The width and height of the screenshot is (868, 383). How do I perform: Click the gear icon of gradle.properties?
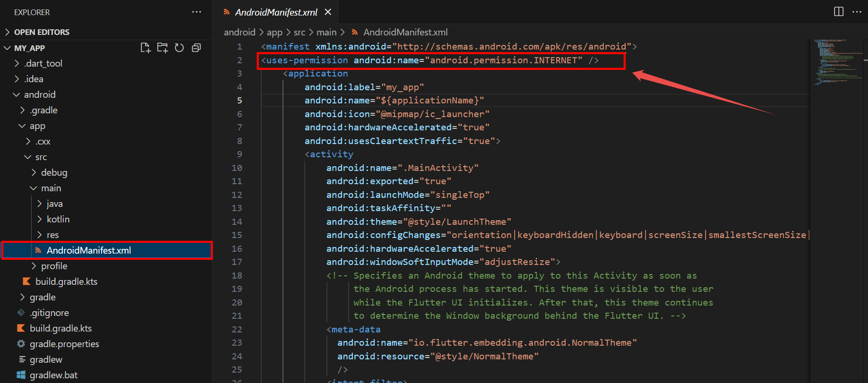21,344
